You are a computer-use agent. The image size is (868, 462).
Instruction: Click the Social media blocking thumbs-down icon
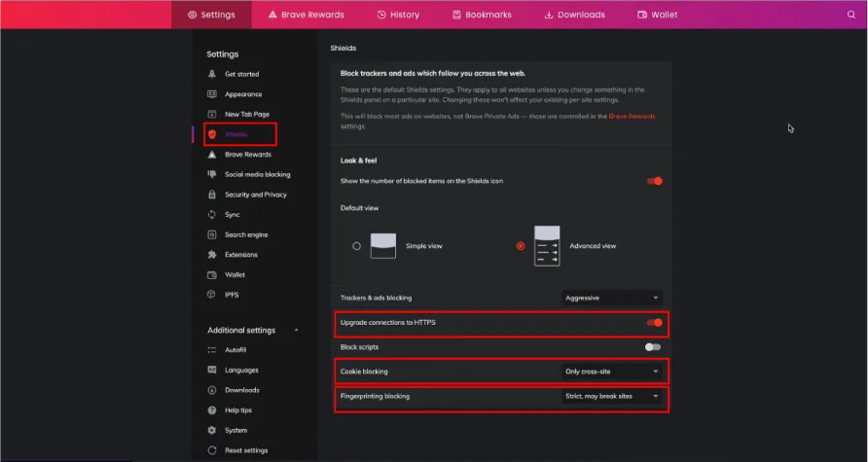(x=212, y=174)
